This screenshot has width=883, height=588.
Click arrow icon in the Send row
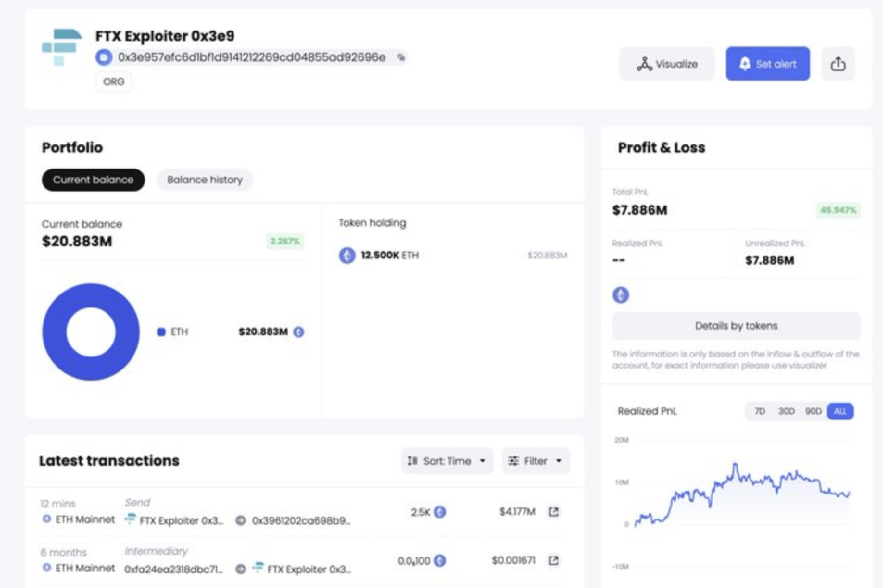[x=241, y=520]
